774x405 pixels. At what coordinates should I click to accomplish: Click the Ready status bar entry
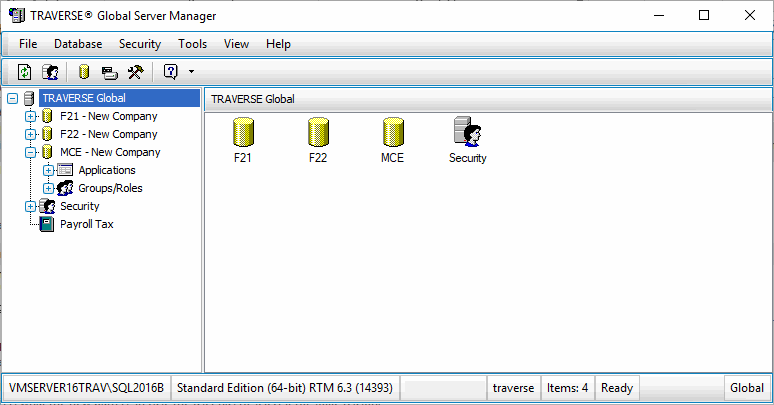point(617,388)
